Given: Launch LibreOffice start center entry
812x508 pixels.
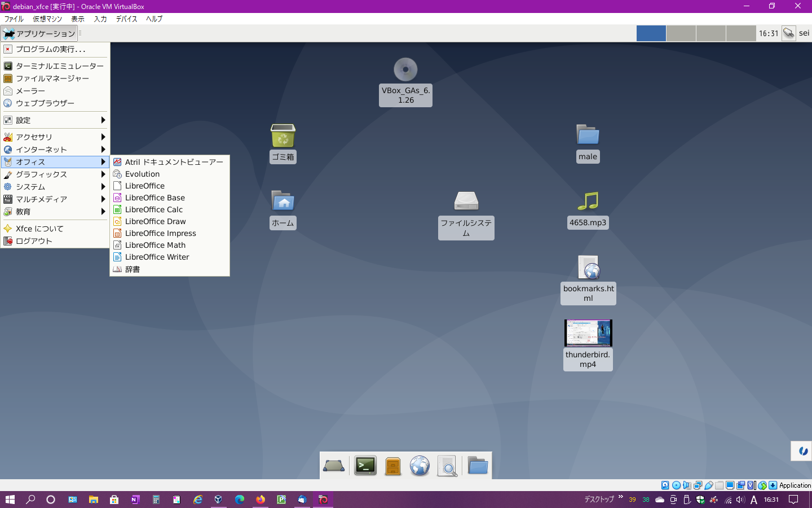Looking at the screenshot, I should (170, 186).
